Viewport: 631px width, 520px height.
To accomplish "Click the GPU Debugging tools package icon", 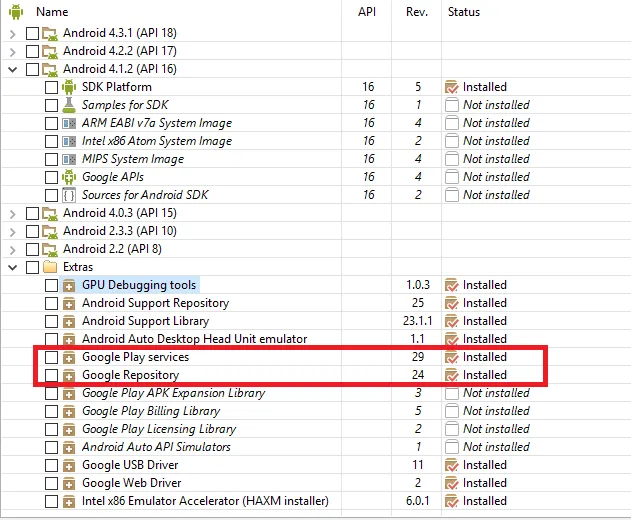I will tap(69, 285).
